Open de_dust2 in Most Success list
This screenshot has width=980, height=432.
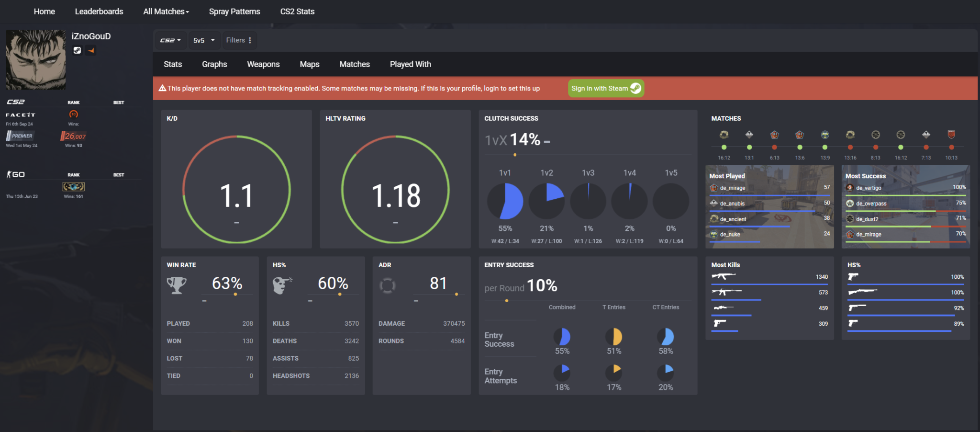click(867, 219)
